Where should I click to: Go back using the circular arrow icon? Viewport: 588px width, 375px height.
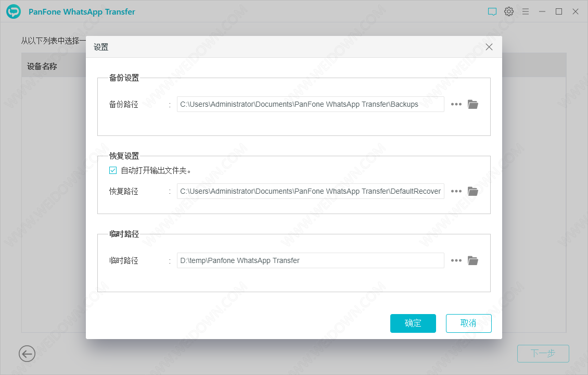tap(27, 354)
